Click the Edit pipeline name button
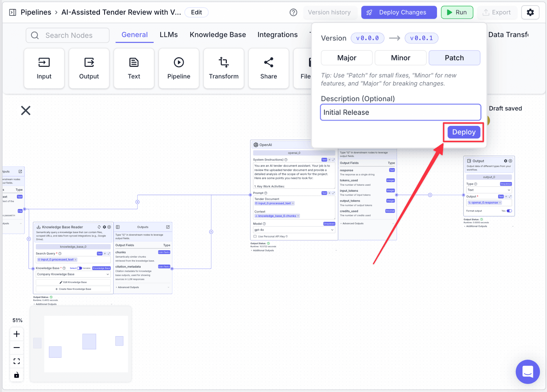 [x=197, y=12]
